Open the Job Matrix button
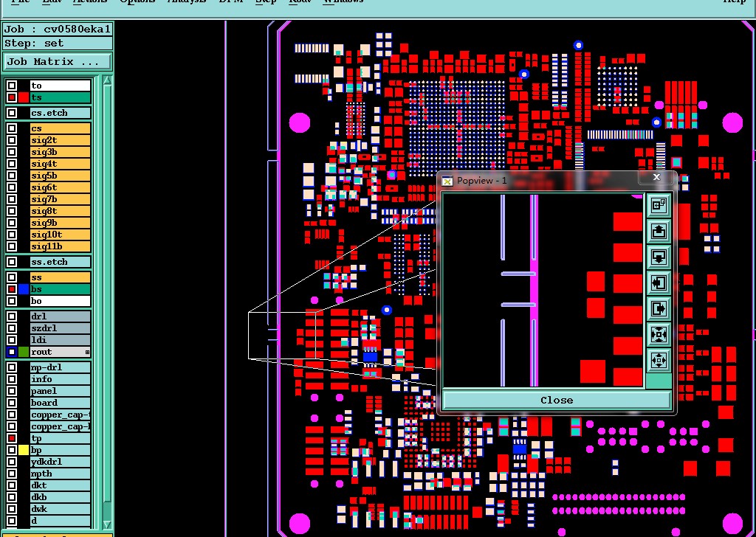Image resolution: width=756 pixels, height=537 pixels. [58, 62]
